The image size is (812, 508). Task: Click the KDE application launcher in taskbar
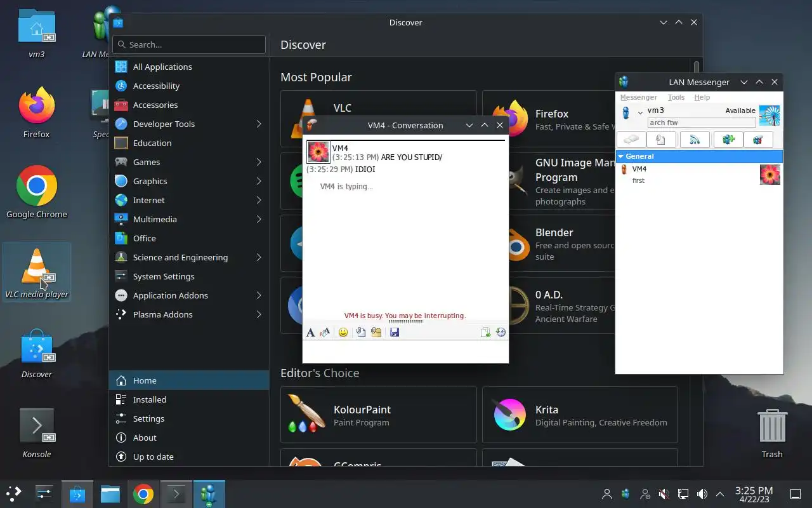(13, 493)
